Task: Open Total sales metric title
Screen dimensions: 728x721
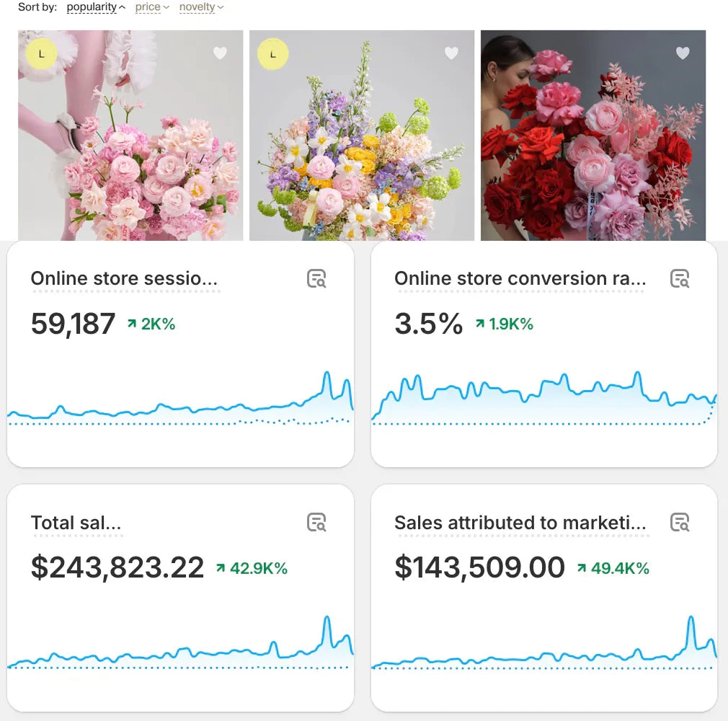Action: (76, 523)
